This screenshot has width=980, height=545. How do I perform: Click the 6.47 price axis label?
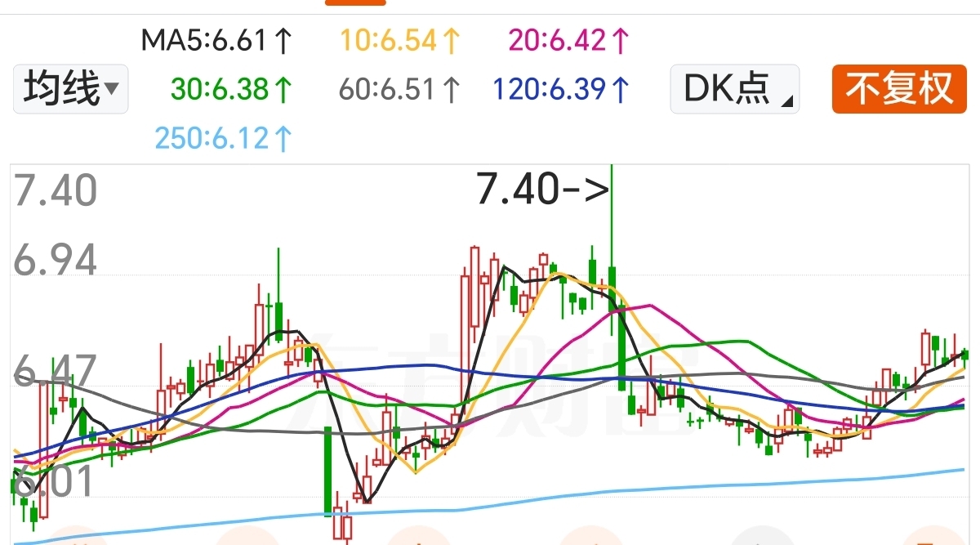tap(56, 371)
